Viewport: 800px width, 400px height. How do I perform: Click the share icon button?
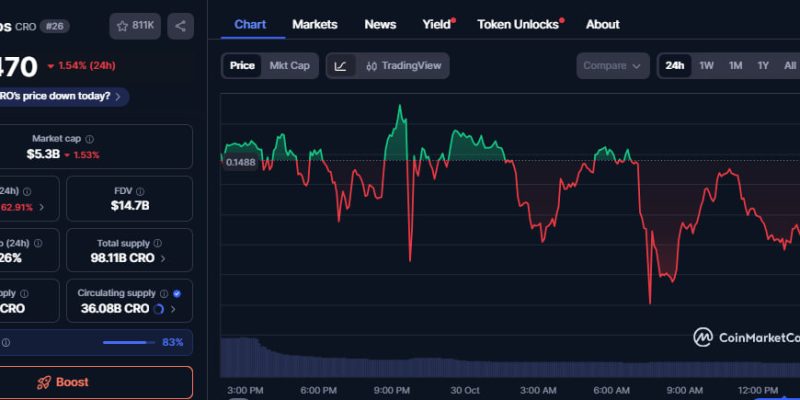(x=181, y=26)
